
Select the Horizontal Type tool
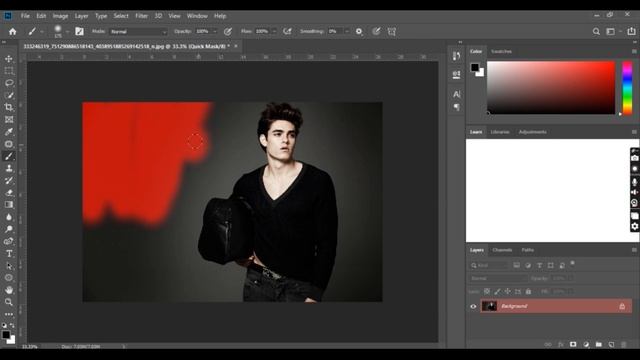pos(9,253)
